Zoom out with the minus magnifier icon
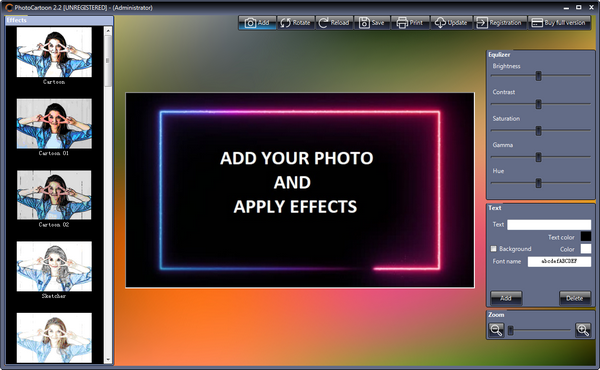600x370 pixels. tap(496, 330)
